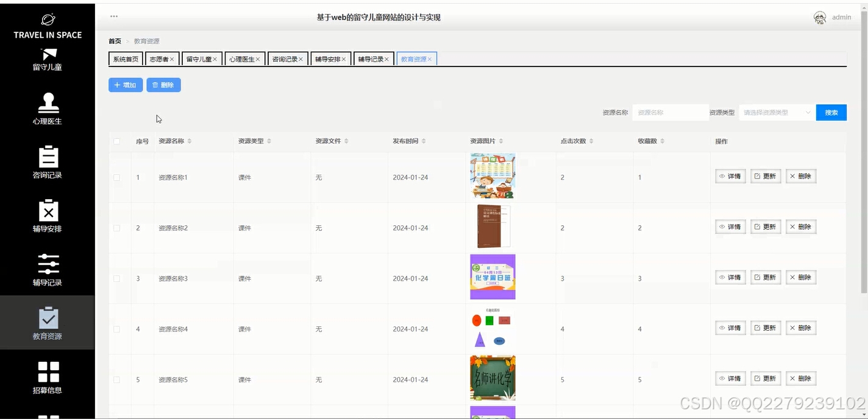Click 更新 for 资源名称3
Image resolution: width=868 pixels, height=419 pixels.
pos(766,277)
